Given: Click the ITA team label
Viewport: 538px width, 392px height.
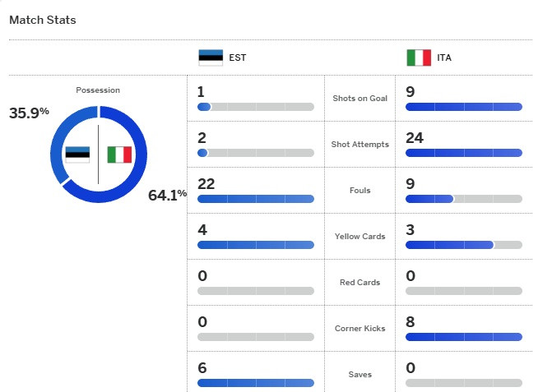Looking at the screenshot, I should pyautogui.click(x=444, y=58).
